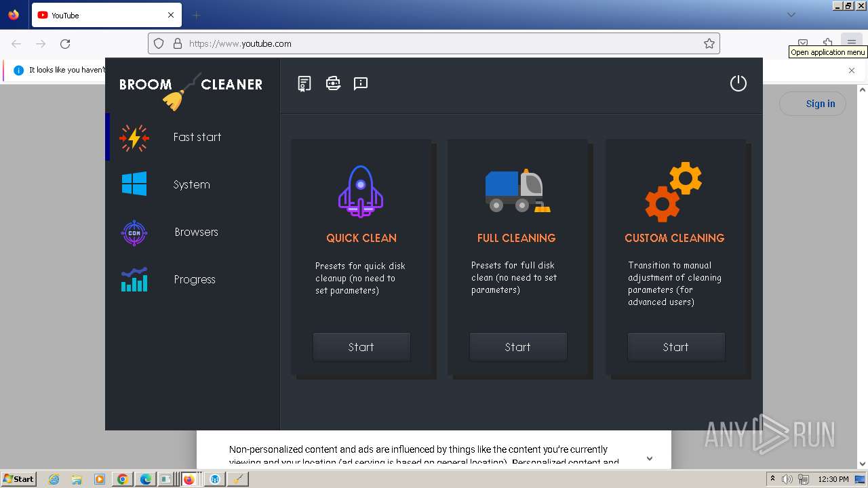Viewport: 868px width, 488px height.
Task: Click the CUSTOM CLEANING heading
Action: pyautogui.click(x=674, y=238)
